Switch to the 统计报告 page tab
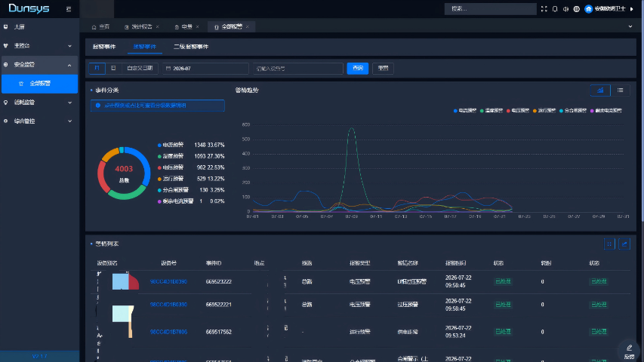The height and width of the screenshot is (362, 644). pos(141,26)
